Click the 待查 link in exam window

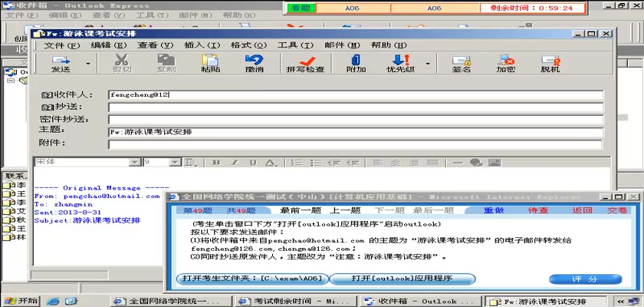click(x=538, y=210)
